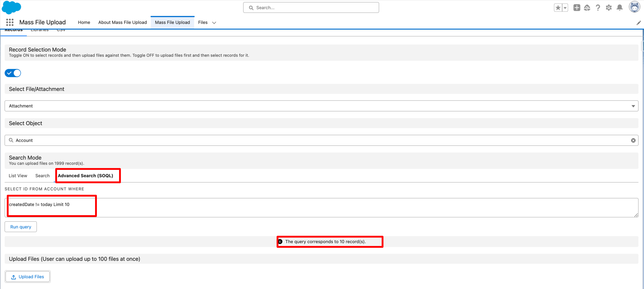This screenshot has width=644, height=289.
Task: Click the pencil edit navigation icon
Action: point(639,23)
